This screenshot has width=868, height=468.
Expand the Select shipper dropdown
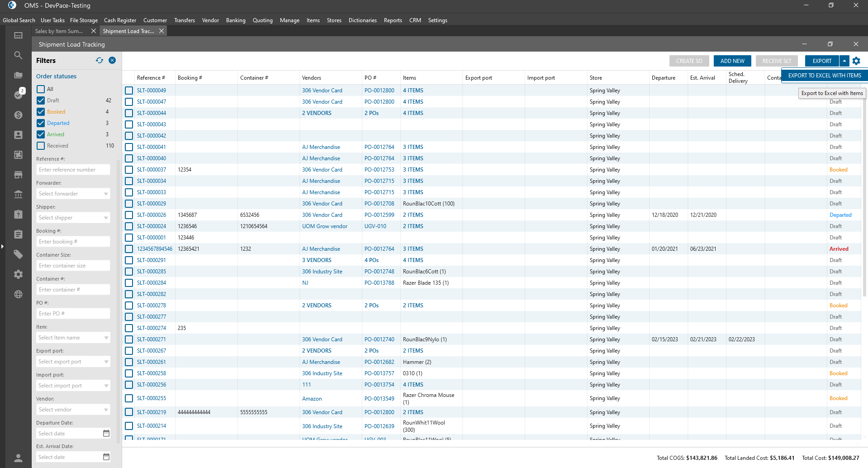tap(73, 218)
